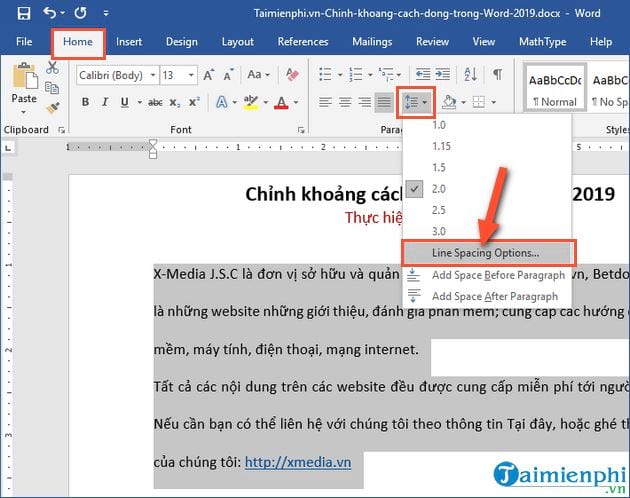
Task: Decrease the paragraph indent
Action: 423,74
